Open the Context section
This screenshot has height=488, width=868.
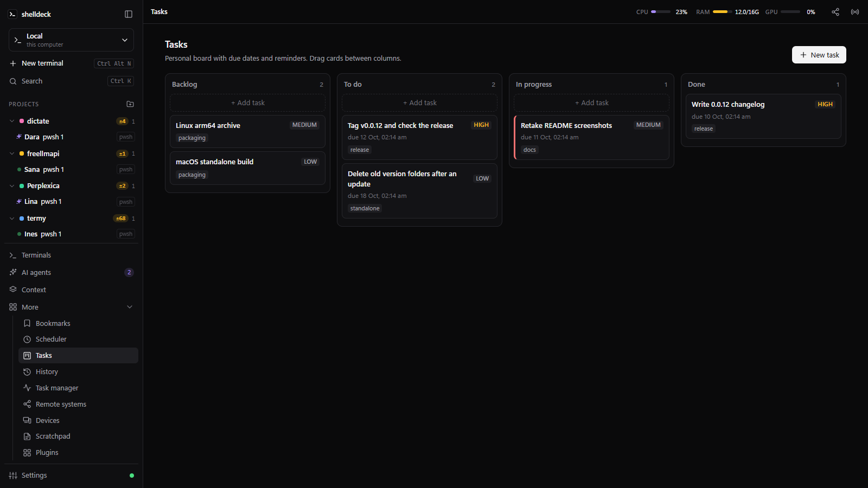[71, 290]
